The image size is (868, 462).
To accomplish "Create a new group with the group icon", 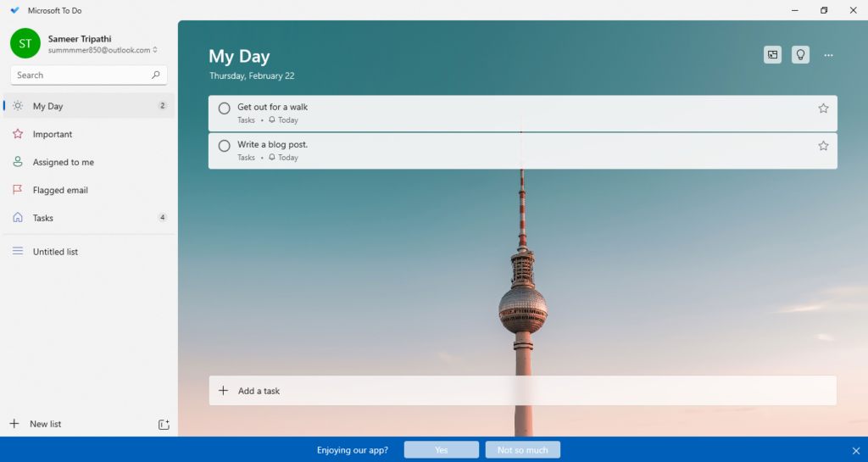I will [x=164, y=425].
